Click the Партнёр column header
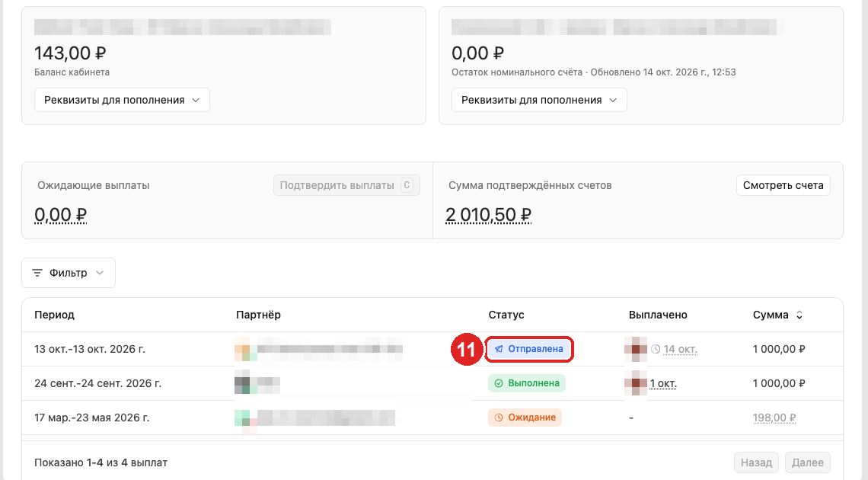Viewport: 868px width, 480px height. click(258, 315)
